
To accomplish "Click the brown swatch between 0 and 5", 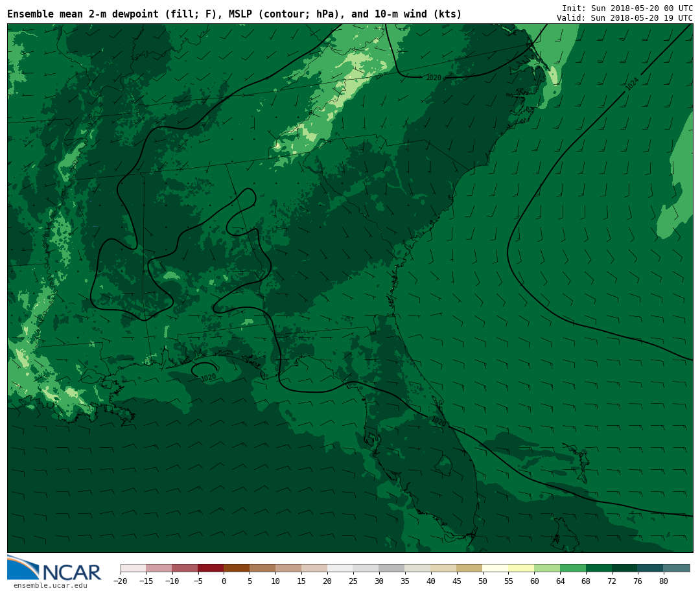I will pos(237,568).
